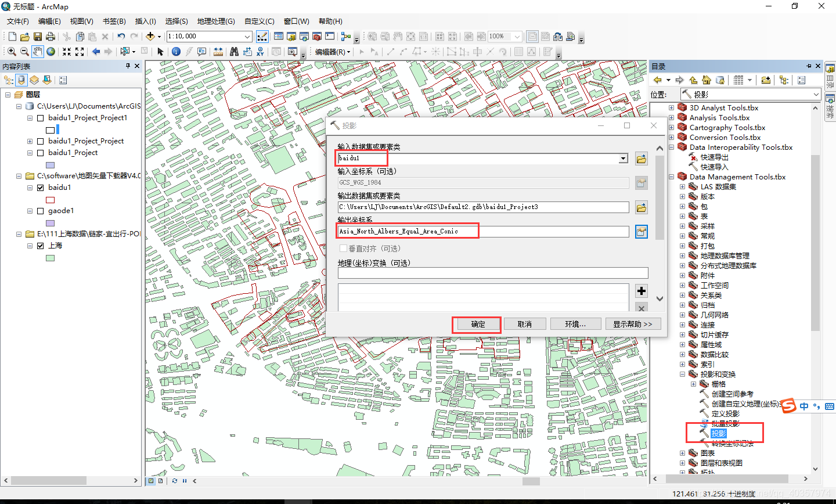Screen dimensions: 836x504
Task: Open the 视图(V) menu
Action: [x=81, y=21]
